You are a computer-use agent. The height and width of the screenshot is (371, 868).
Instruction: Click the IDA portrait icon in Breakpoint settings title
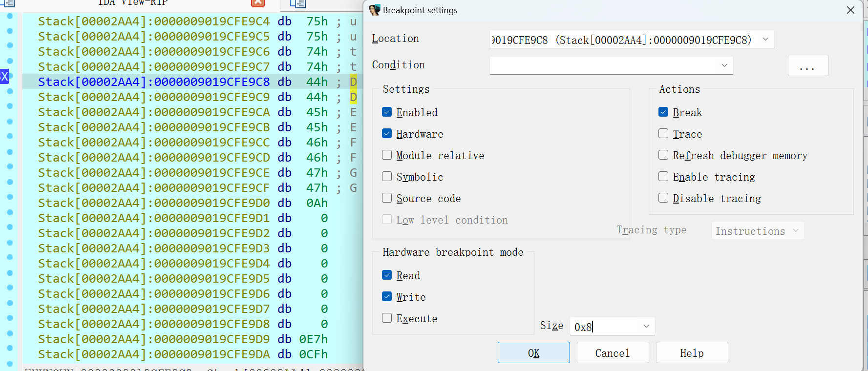tap(375, 10)
